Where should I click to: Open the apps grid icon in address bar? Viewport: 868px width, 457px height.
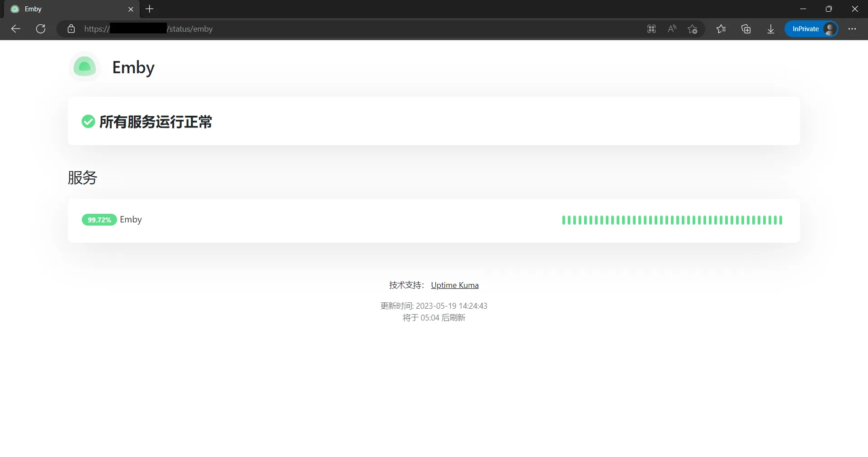coord(651,29)
